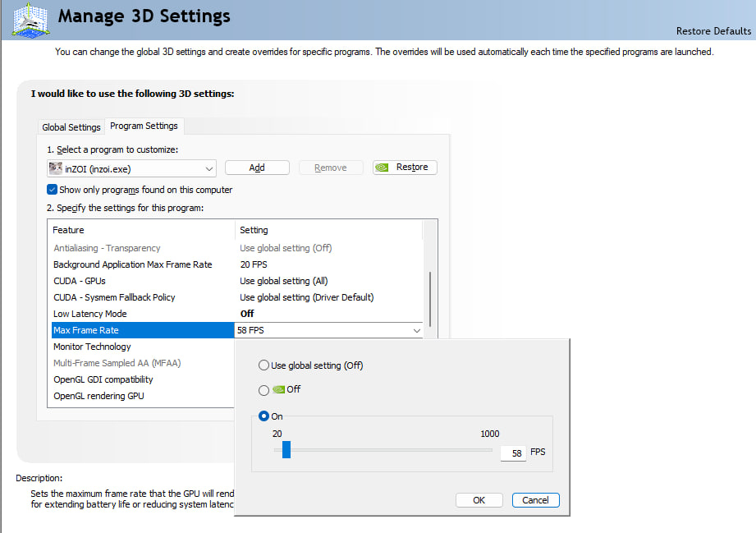Click the frame rate slider thumb
The height and width of the screenshot is (533, 756).
286,450
